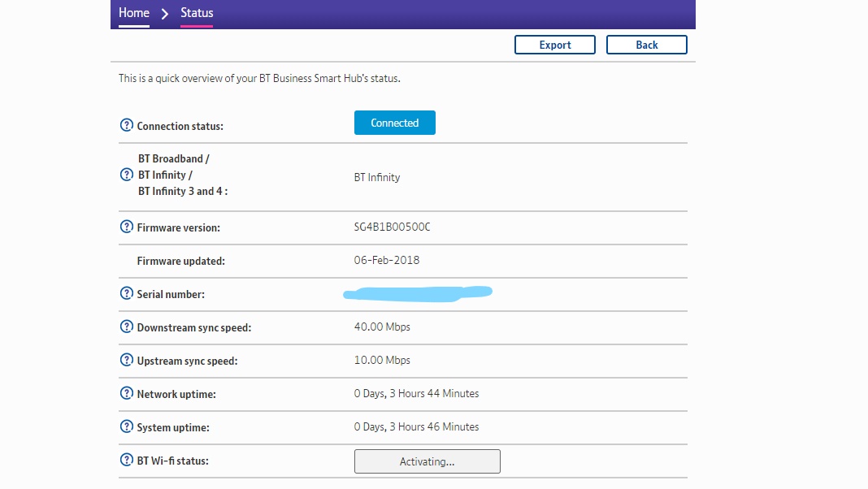The width and height of the screenshot is (868, 489).
Task: Open Downstream sync speed help
Action: [x=127, y=327]
